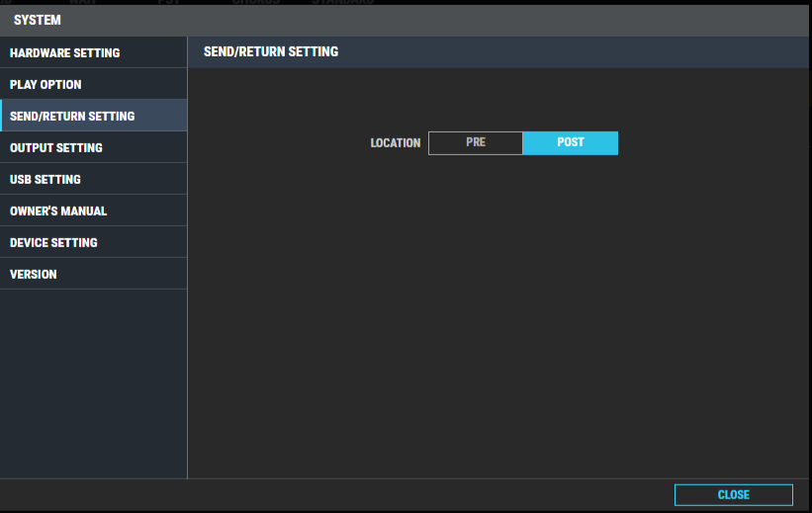Click the SYSTEM title bar text
This screenshot has width=812, height=513.
(x=38, y=20)
